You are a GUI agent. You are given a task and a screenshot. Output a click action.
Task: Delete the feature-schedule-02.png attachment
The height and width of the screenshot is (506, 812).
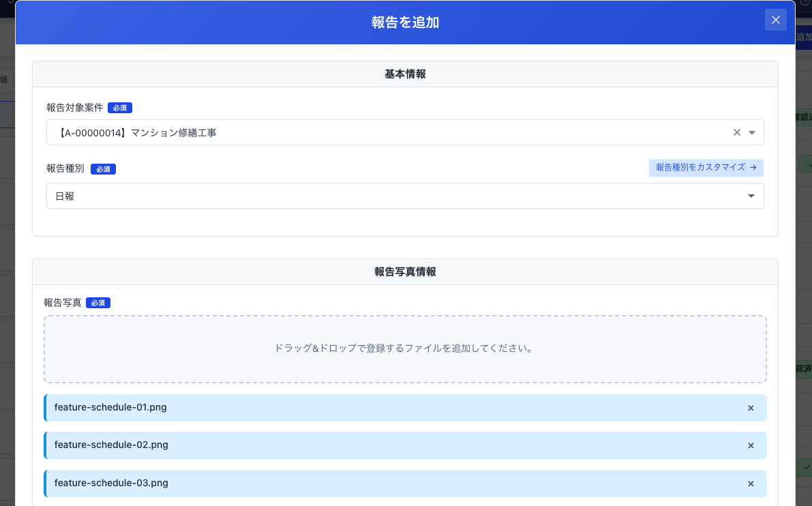751,445
